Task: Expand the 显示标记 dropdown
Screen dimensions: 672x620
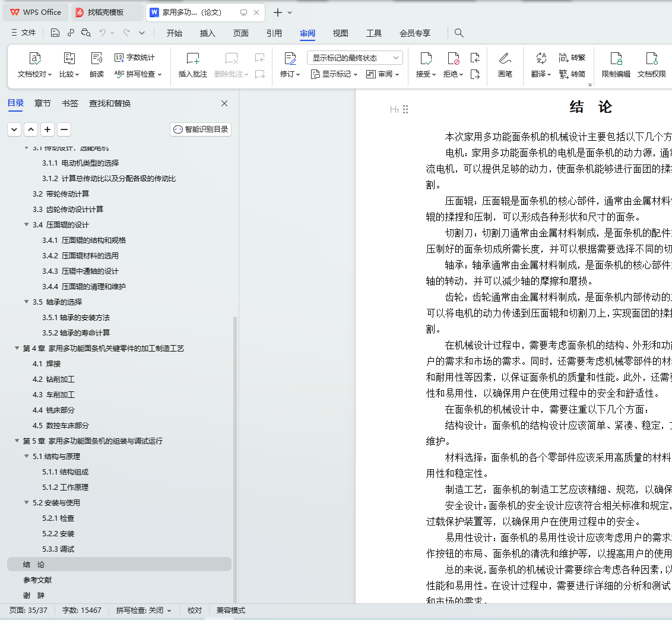Action: point(334,74)
